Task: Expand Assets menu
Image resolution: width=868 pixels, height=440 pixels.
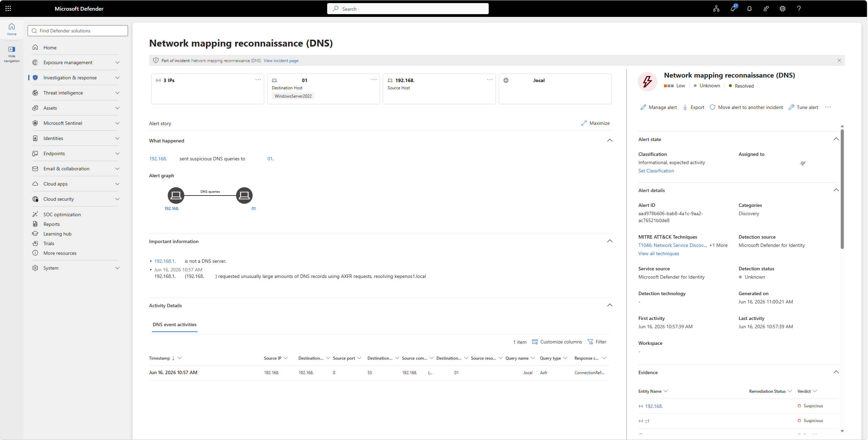Action: click(x=117, y=108)
